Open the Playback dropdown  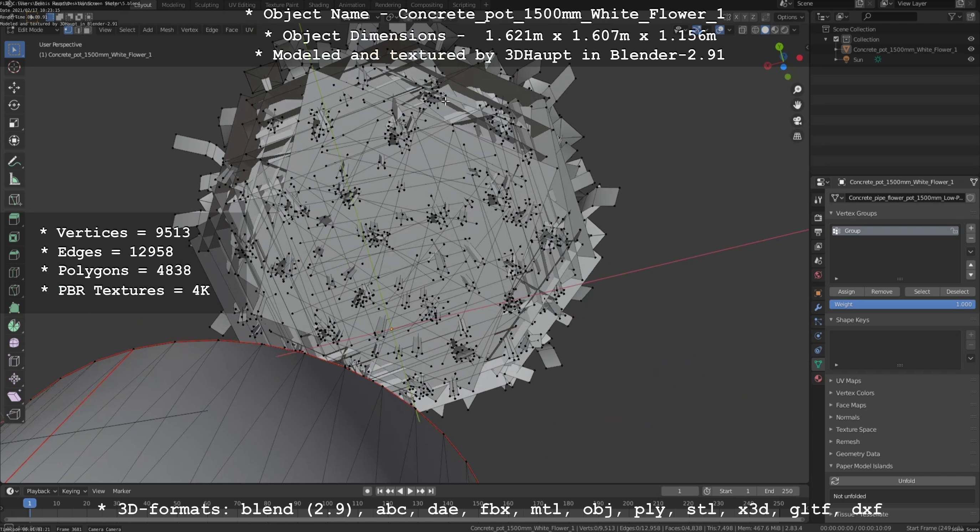[x=41, y=491]
